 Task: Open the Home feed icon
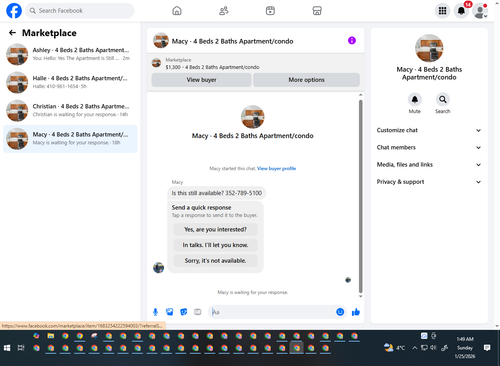(x=177, y=11)
